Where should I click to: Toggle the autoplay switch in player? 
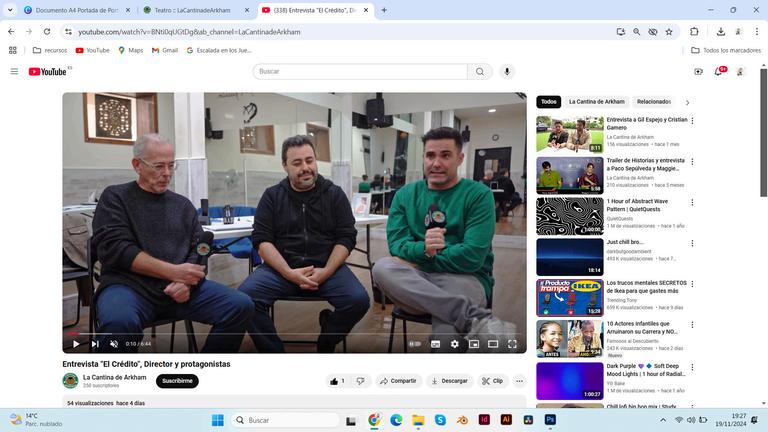(415, 344)
